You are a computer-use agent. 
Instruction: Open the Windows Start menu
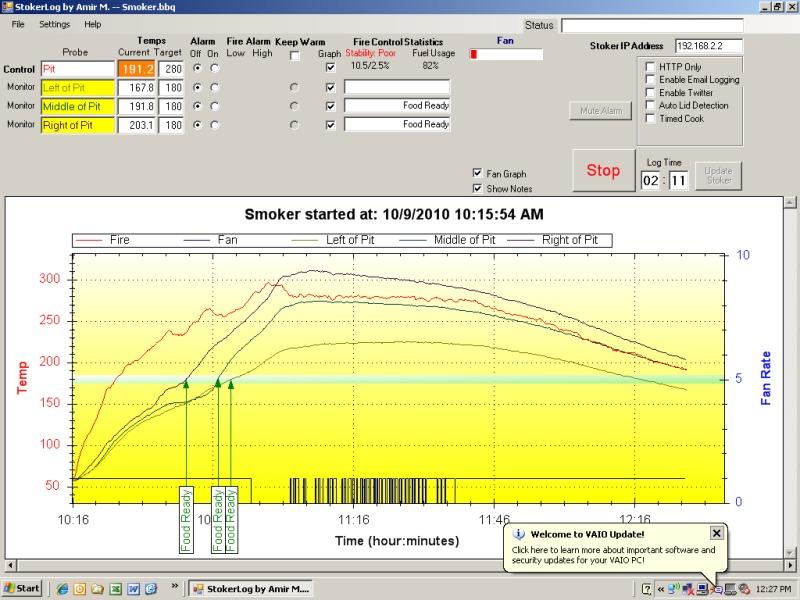point(22,589)
